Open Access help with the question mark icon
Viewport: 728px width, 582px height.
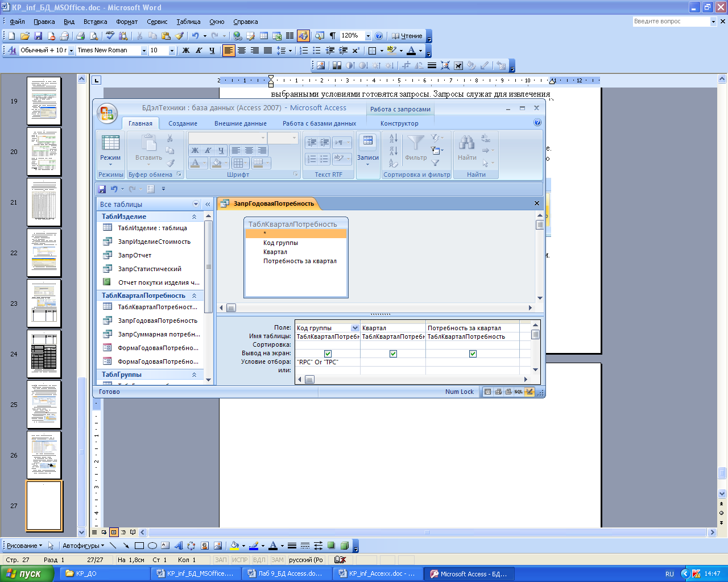click(537, 123)
